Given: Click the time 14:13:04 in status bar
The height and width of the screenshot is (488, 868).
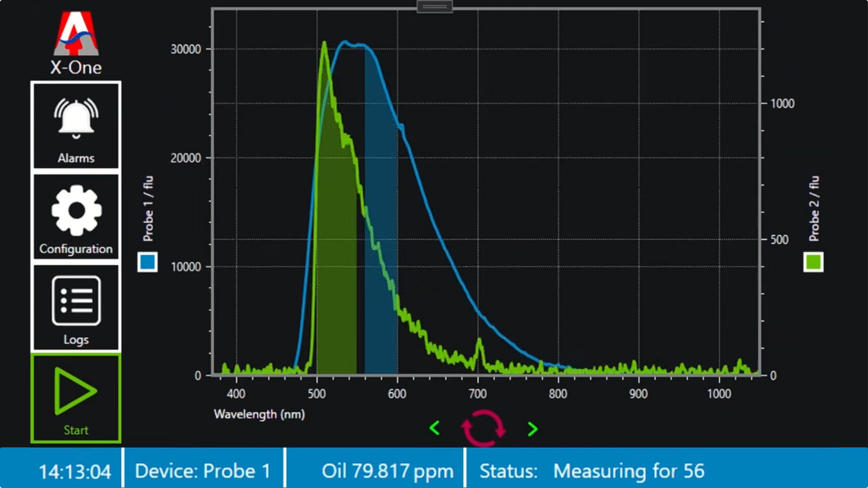Looking at the screenshot, I should 74,471.
